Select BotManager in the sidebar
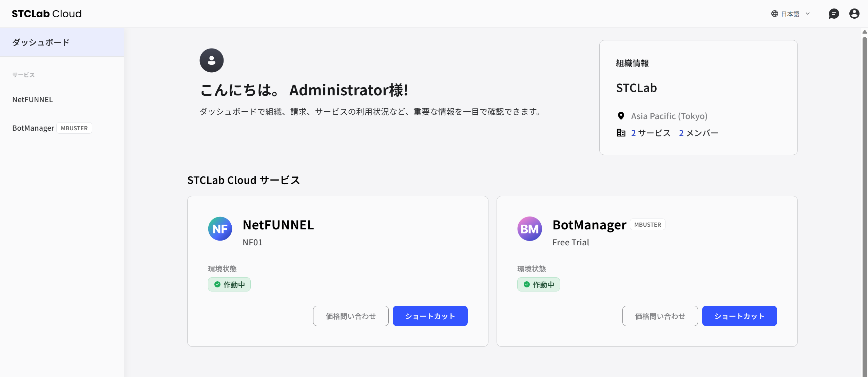868x377 pixels. coord(33,128)
